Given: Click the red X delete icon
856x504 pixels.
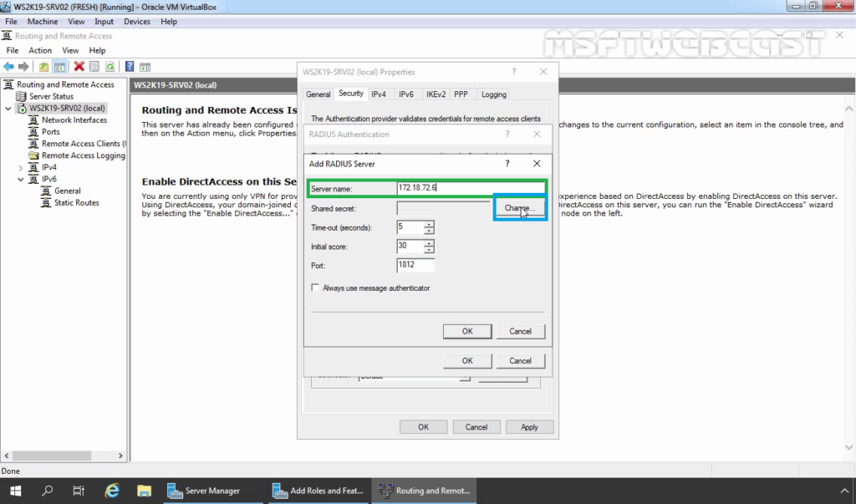Looking at the screenshot, I should [x=79, y=67].
